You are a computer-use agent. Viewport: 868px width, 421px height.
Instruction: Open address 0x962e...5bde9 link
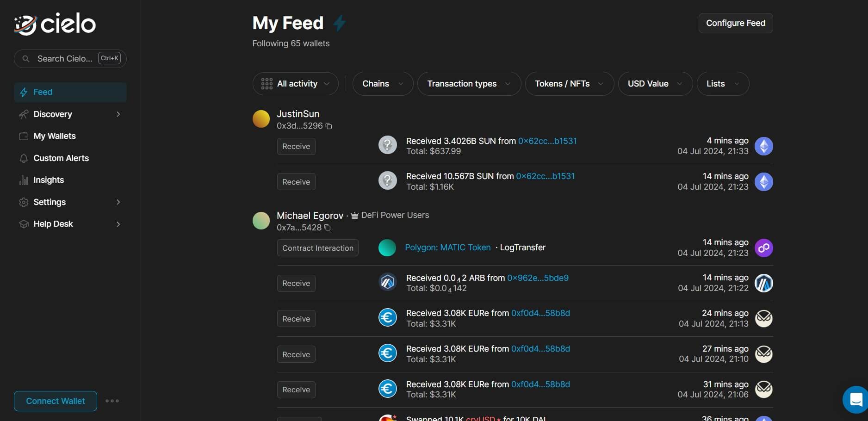538,278
